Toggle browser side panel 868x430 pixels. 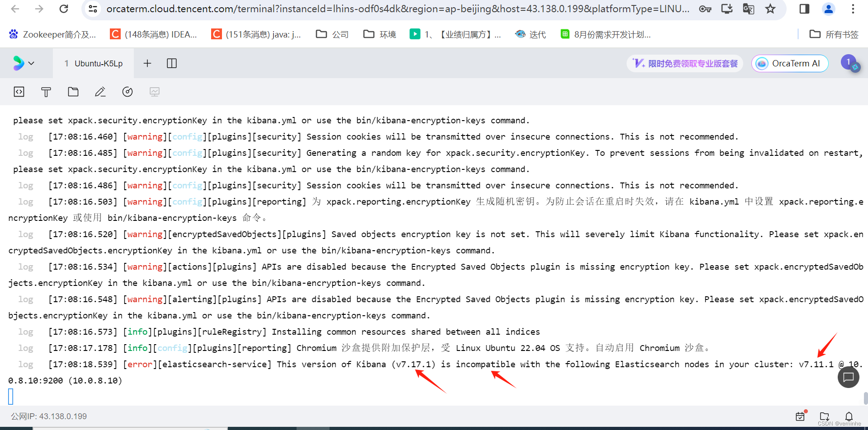point(804,9)
